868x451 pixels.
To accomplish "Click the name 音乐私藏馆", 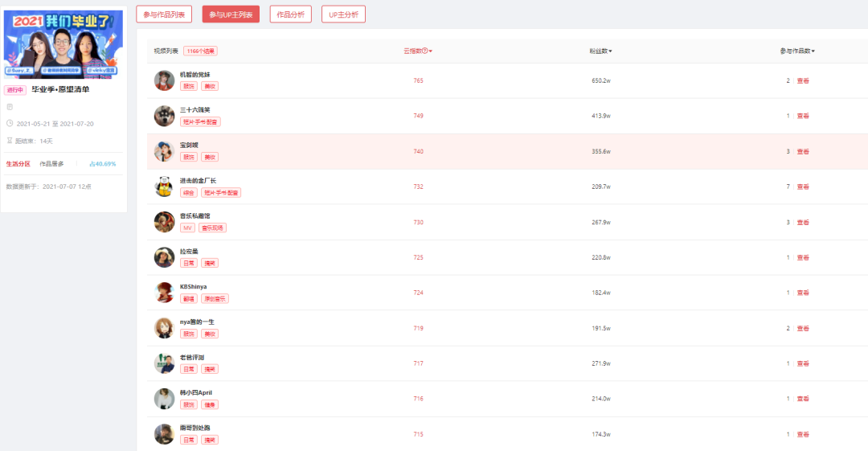I will pyautogui.click(x=194, y=216).
